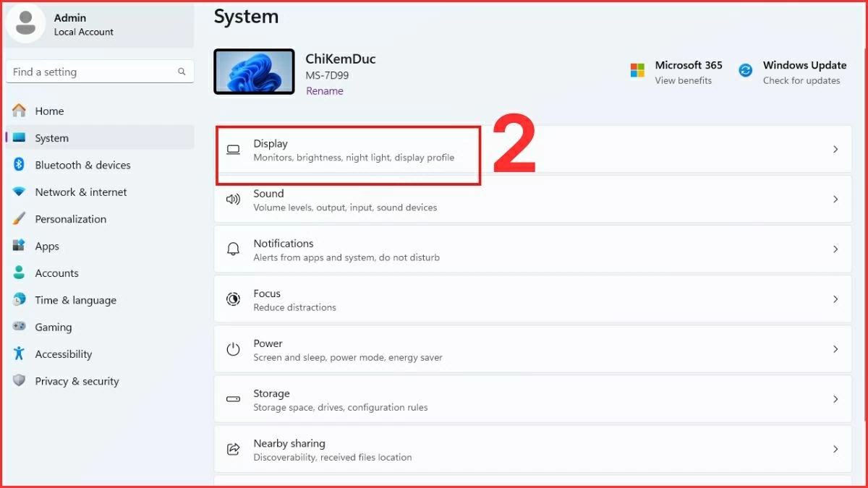Select Privacy & security sidebar item
Image resolution: width=868 pixels, height=488 pixels.
click(77, 381)
